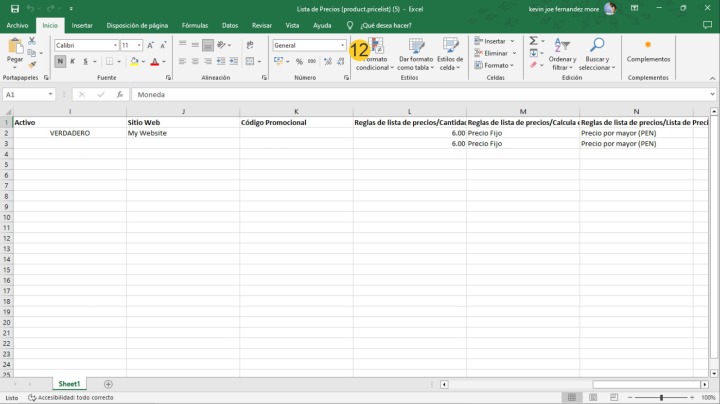This screenshot has height=404, width=720.
Task: Click the Eliminar cells button
Action: [494, 53]
